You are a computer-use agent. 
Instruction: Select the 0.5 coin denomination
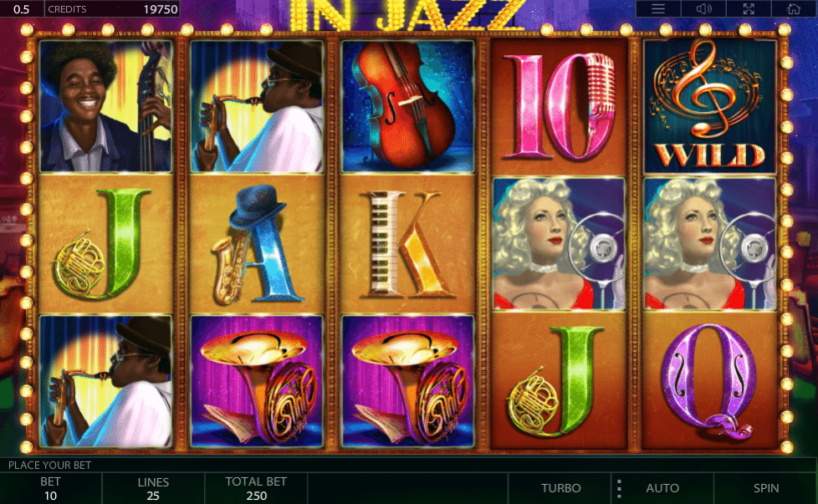[22, 9]
